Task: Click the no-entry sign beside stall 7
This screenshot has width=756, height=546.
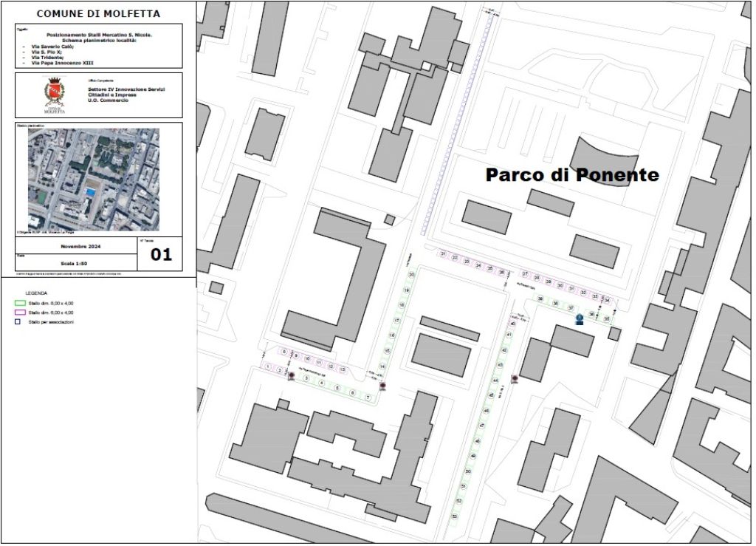Action: click(x=382, y=386)
